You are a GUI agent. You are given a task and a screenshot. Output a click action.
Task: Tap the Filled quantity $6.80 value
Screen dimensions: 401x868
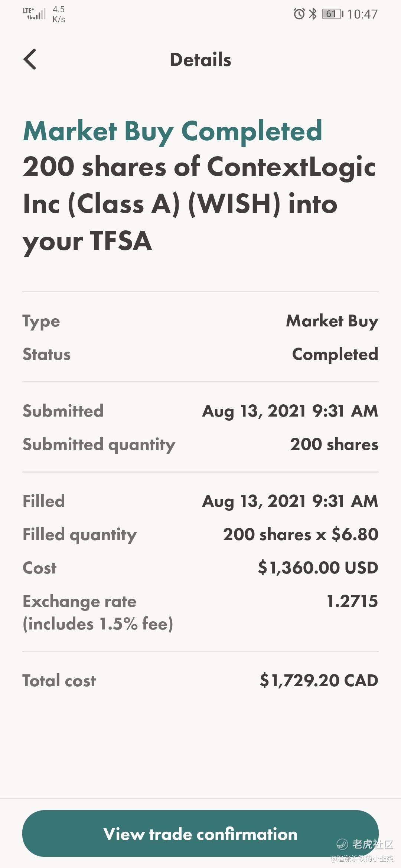pos(301,535)
